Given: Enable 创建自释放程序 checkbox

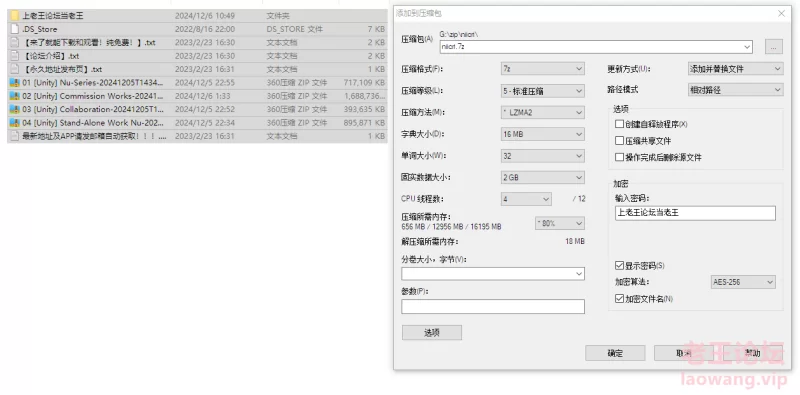Looking at the screenshot, I should point(619,124).
